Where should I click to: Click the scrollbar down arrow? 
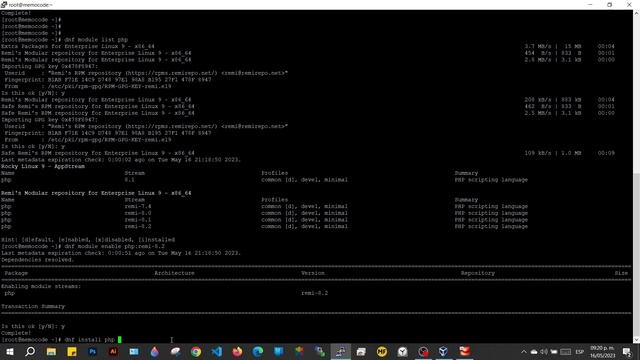pyautogui.click(x=636, y=339)
